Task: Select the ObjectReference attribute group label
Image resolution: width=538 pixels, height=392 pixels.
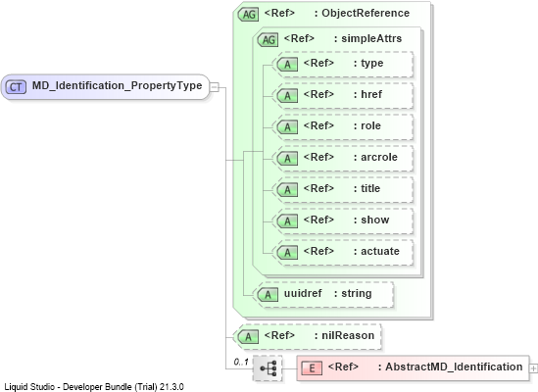Action: 366,13
